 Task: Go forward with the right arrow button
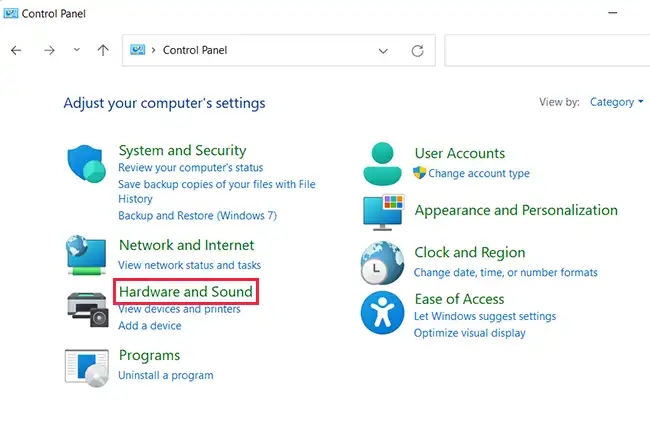[49, 51]
